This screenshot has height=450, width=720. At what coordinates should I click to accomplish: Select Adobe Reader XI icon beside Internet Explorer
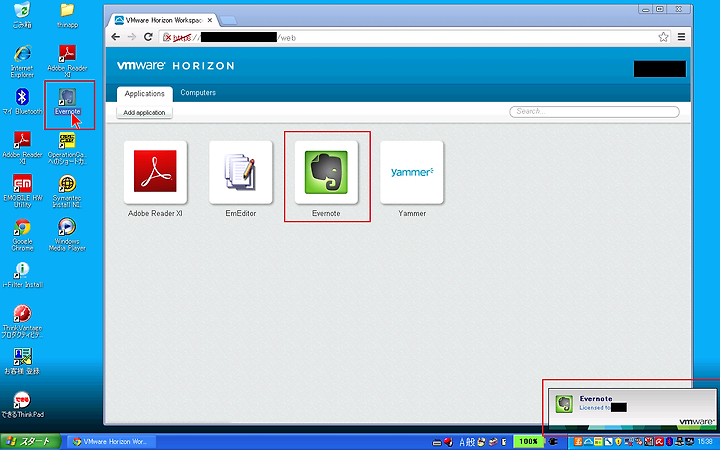[68, 61]
